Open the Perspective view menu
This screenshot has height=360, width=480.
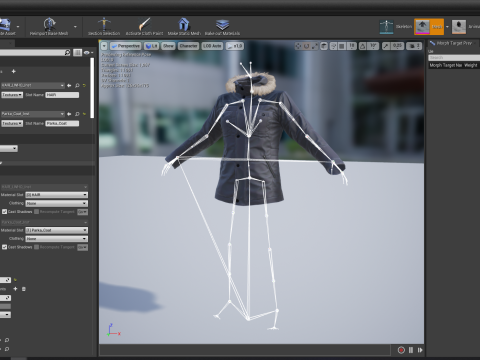(x=126, y=46)
